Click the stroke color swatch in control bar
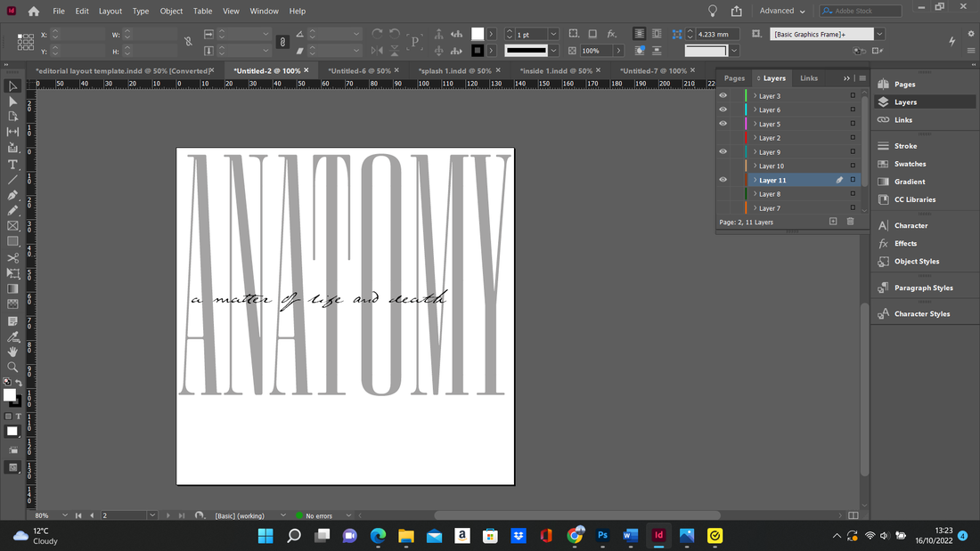 tap(478, 51)
